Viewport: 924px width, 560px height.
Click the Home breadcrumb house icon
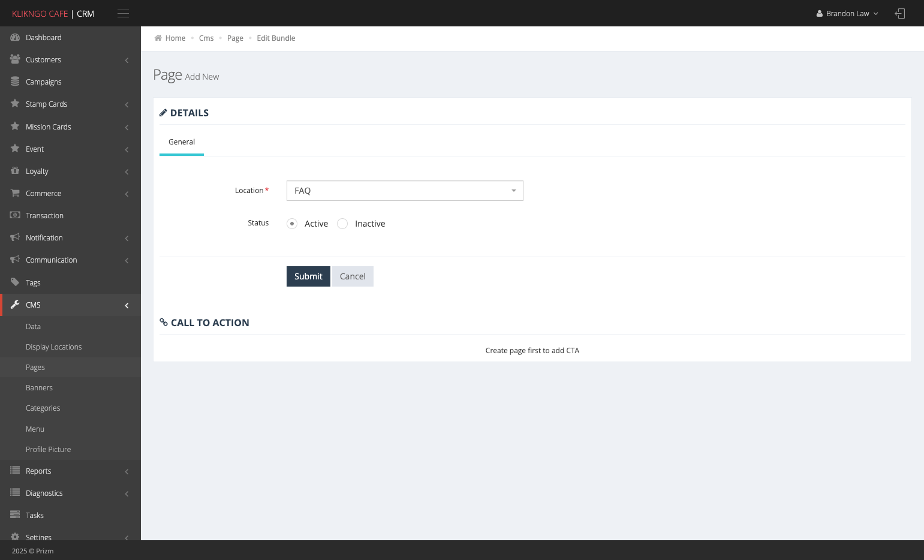click(x=158, y=38)
